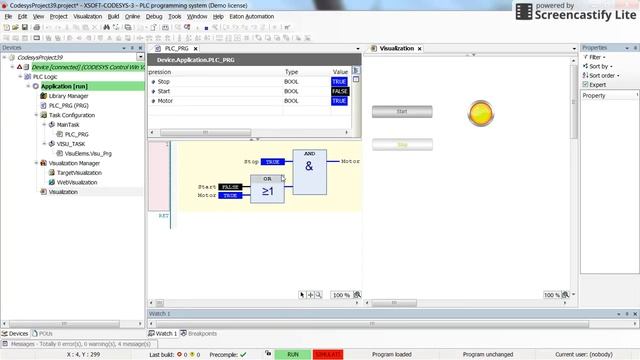Viewport: 640px width, 360px height.
Task: Click the Visualization editor zoom icon
Action: [x=565, y=294]
